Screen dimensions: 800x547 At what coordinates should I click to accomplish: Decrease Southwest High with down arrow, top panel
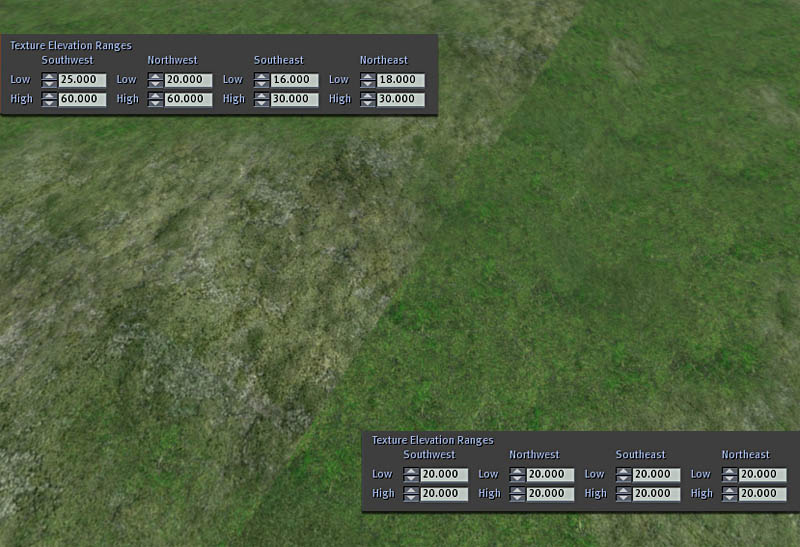pos(49,103)
